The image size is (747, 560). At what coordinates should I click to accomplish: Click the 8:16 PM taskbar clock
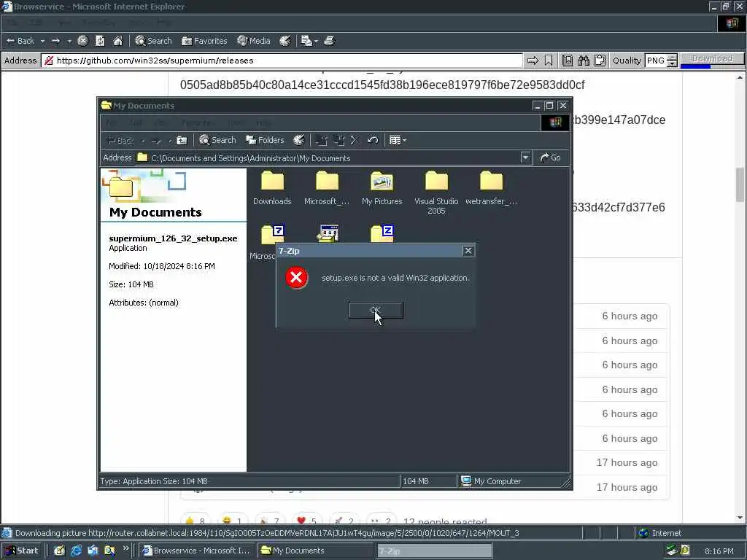point(719,551)
